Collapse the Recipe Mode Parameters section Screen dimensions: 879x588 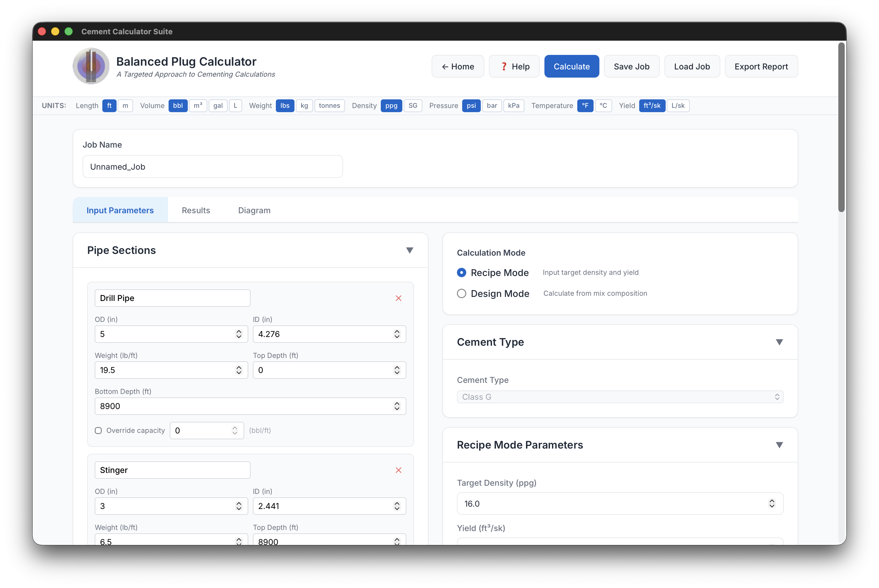[x=780, y=445]
